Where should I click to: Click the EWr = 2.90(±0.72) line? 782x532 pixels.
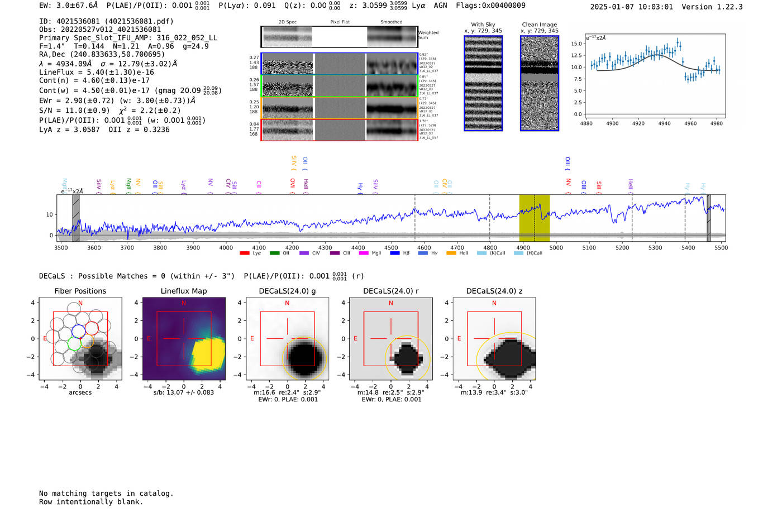click(x=117, y=101)
